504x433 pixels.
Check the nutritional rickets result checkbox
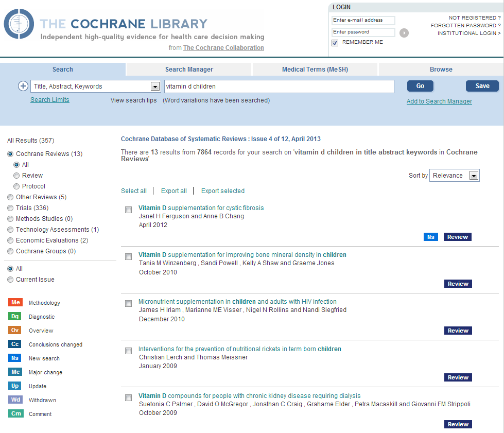tap(129, 351)
